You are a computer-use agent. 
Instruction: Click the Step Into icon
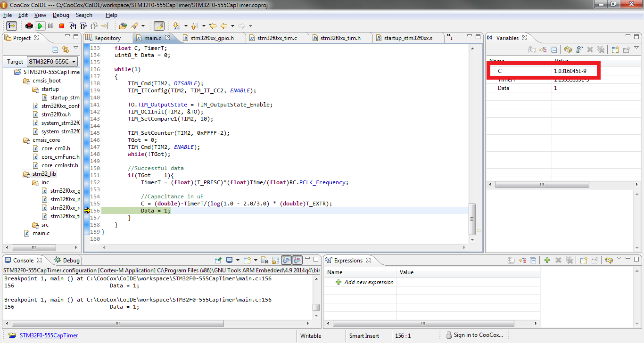(x=73, y=26)
